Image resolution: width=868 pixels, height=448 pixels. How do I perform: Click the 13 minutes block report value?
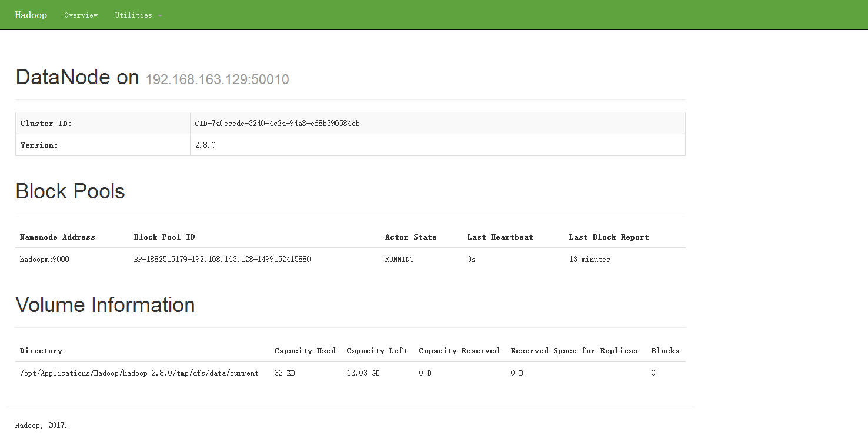pyautogui.click(x=590, y=260)
